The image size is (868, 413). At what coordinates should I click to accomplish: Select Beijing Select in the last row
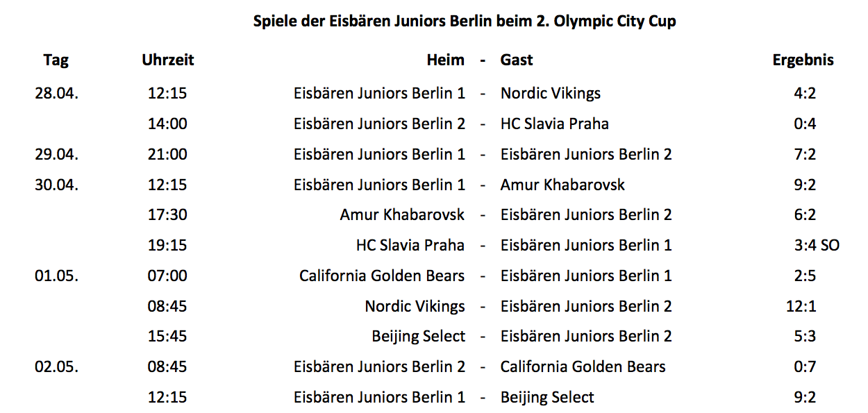[547, 397]
